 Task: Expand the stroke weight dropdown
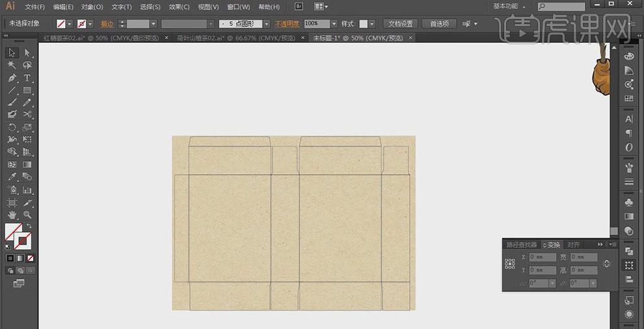(154, 24)
